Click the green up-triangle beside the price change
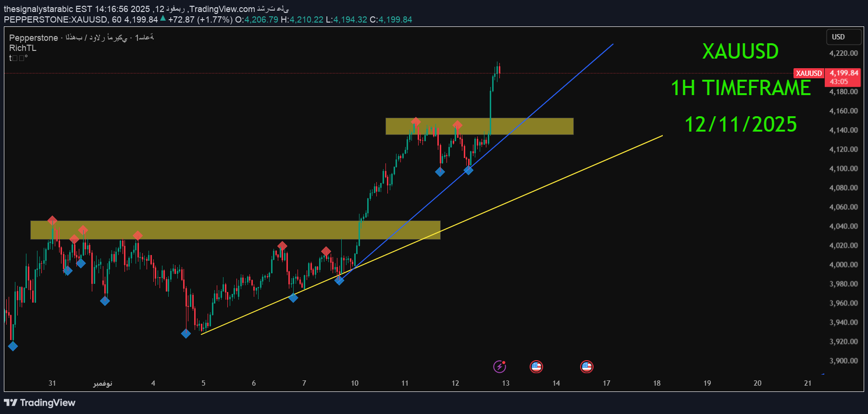This screenshot has height=414, width=868. click(163, 19)
